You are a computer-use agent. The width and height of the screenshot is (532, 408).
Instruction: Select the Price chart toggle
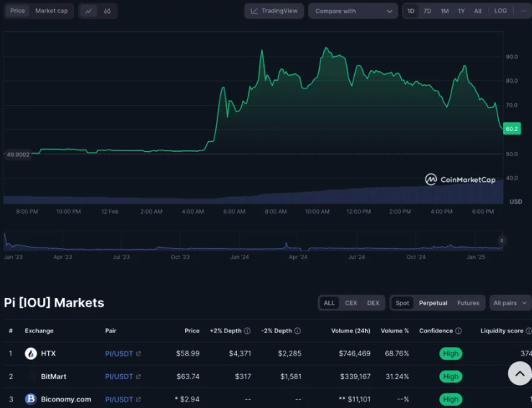click(x=17, y=11)
